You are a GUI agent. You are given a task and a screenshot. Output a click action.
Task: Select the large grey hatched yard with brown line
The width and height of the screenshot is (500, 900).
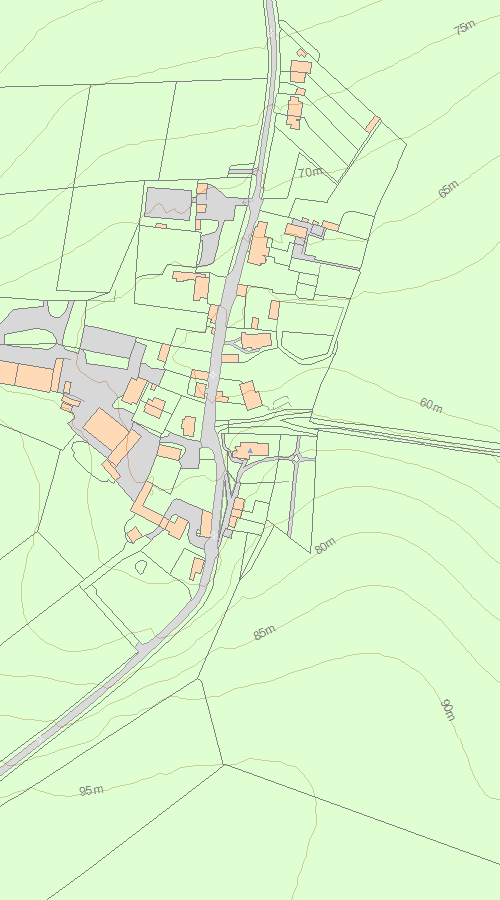168,203
